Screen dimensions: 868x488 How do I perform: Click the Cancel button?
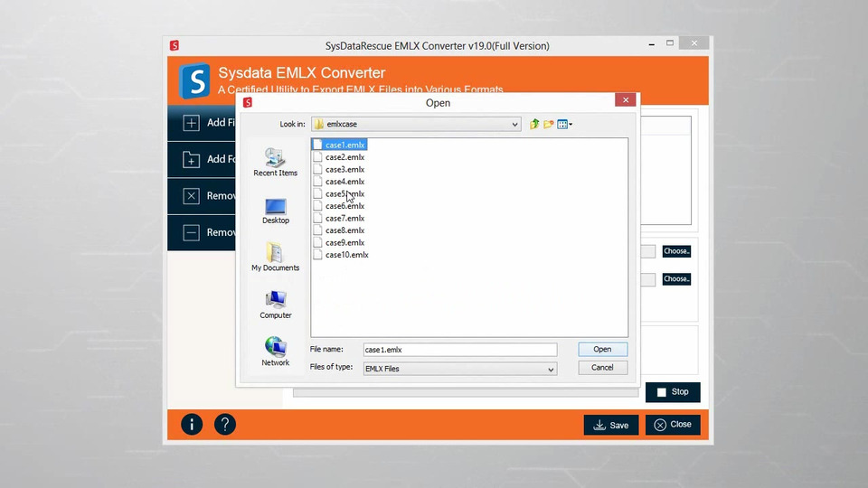pyautogui.click(x=602, y=368)
